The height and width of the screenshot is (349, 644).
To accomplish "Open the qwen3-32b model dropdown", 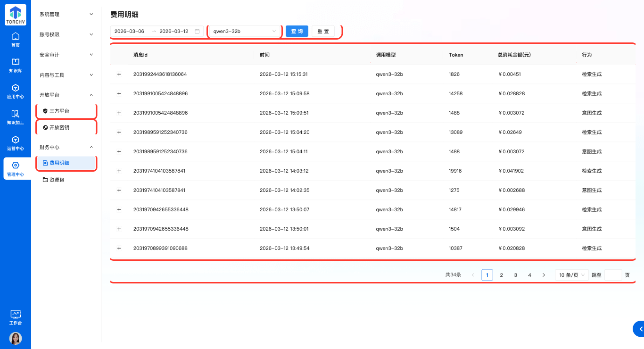I will point(245,32).
